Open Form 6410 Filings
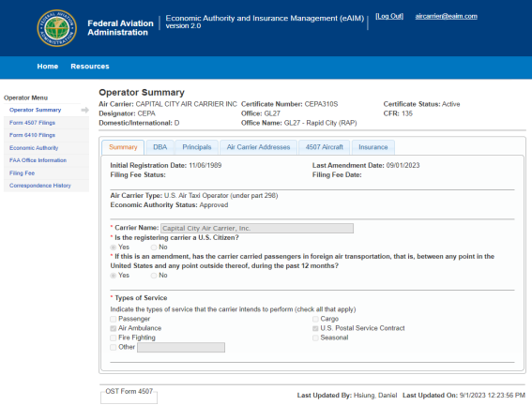This screenshot has width=532, height=405. (32, 135)
